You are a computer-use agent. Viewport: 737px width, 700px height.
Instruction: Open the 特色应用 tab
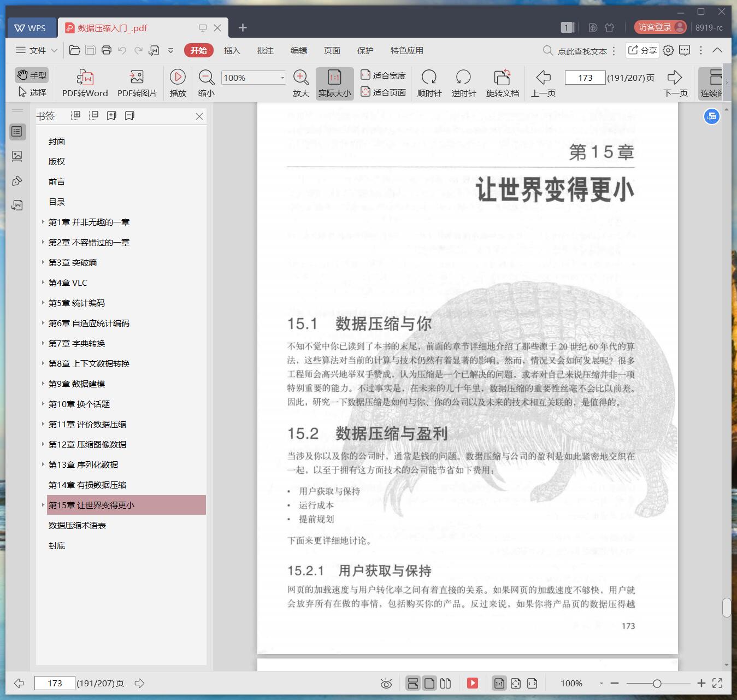[x=407, y=50]
